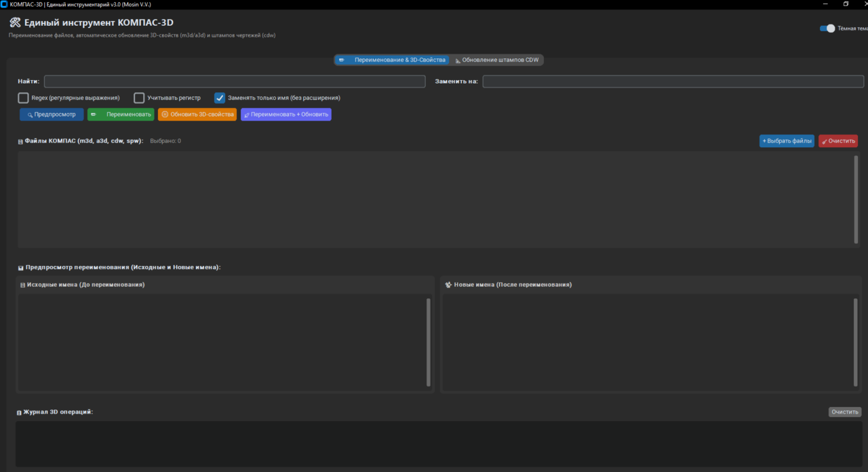Click the Найти input field
The height and width of the screenshot is (472, 868).
tap(235, 81)
